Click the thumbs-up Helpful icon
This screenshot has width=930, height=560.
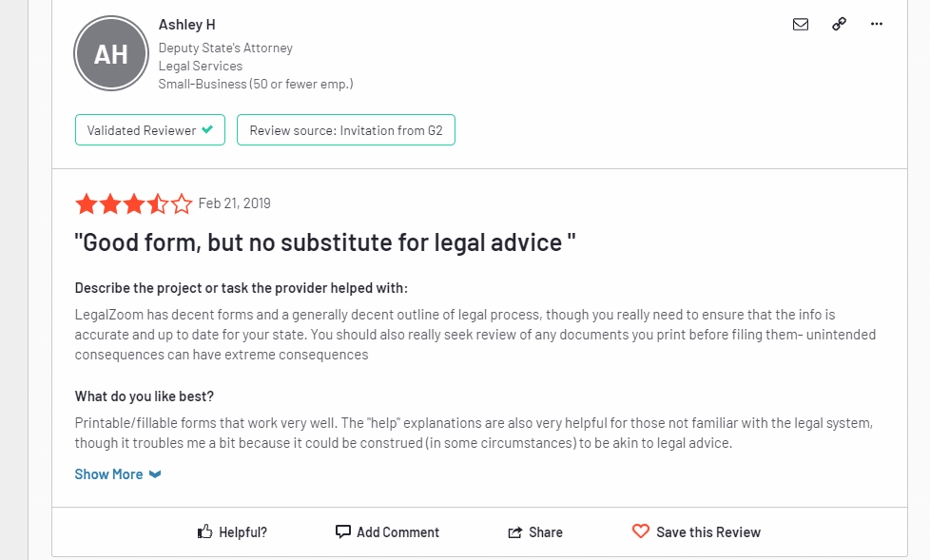tap(204, 531)
